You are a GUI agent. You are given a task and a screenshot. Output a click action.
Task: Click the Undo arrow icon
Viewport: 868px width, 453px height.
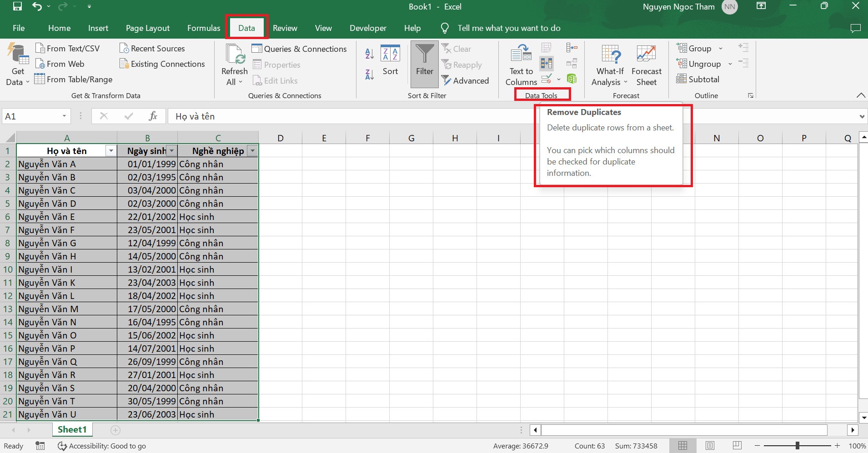pos(37,6)
